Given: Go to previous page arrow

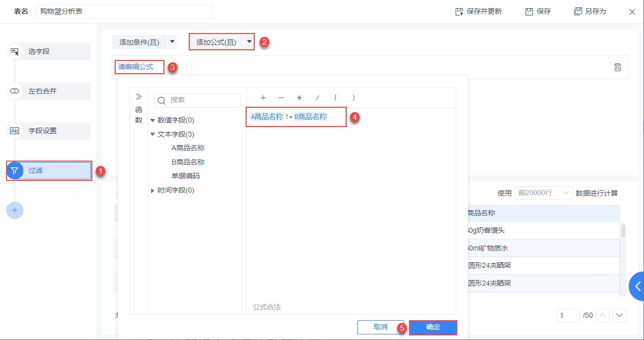Looking at the screenshot, I should 602,315.
